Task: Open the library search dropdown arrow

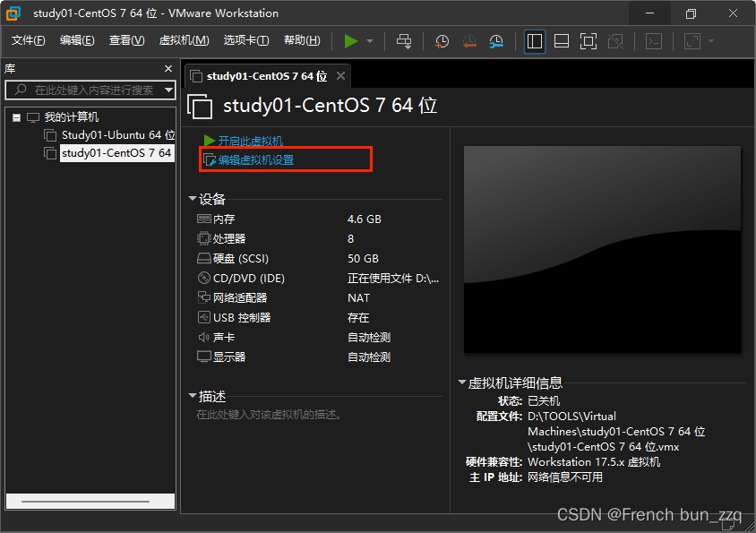Action: tap(168, 90)
